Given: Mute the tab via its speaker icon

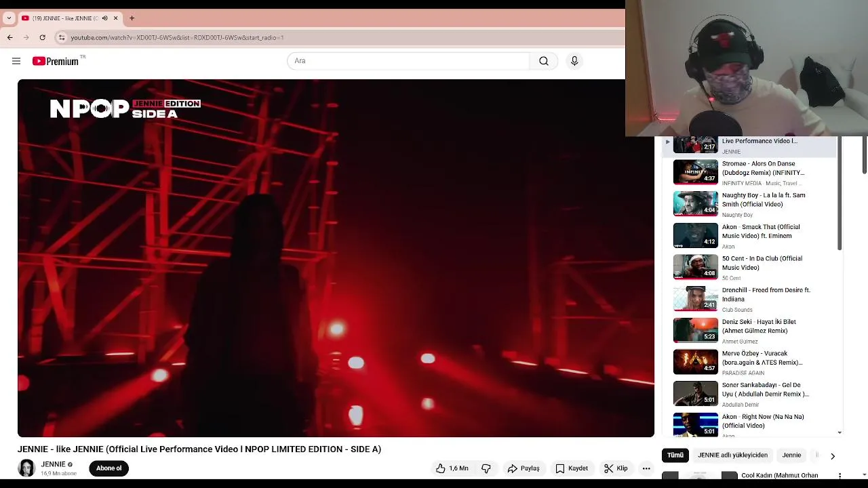Looking at the screenshot, I should tap(104, 18).
